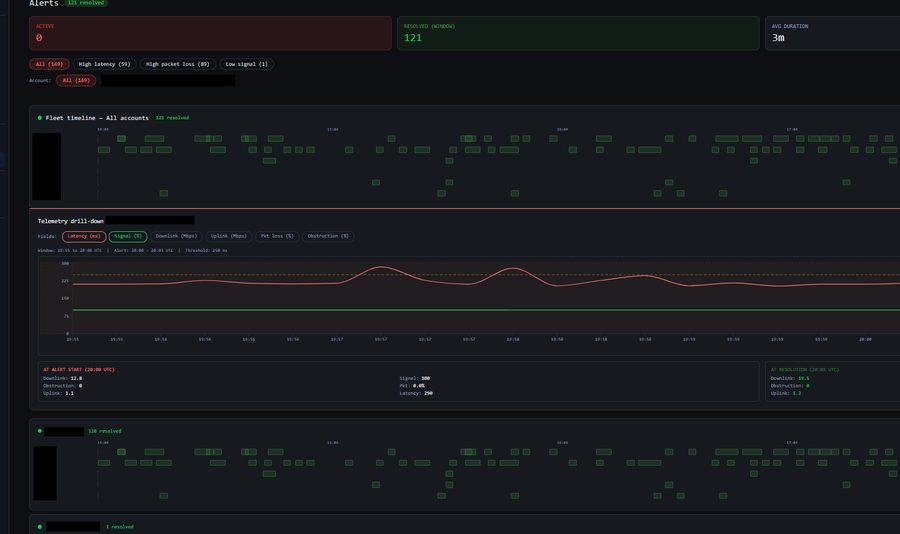The height and width of the screenshot is (534, 900).
Task: Click the green status dot beside Fleet timeline
Action: click(40, 118)
